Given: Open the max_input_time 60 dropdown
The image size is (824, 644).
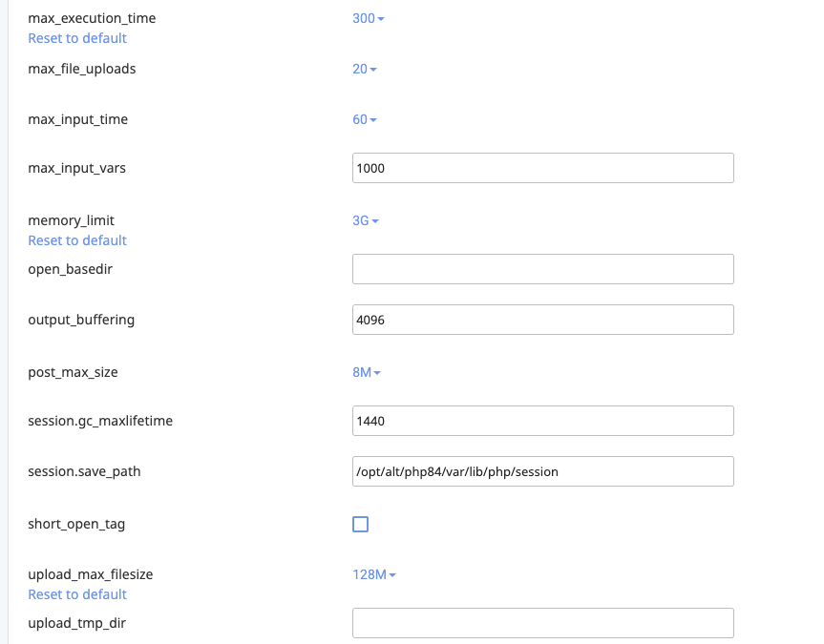Looking at the screenshot, I should [364, 120].
